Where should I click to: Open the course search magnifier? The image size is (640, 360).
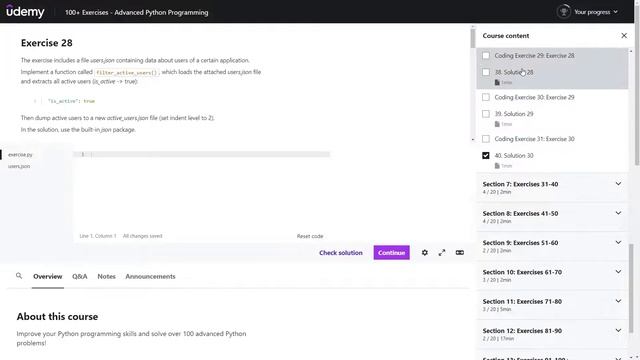pos(19,276)
